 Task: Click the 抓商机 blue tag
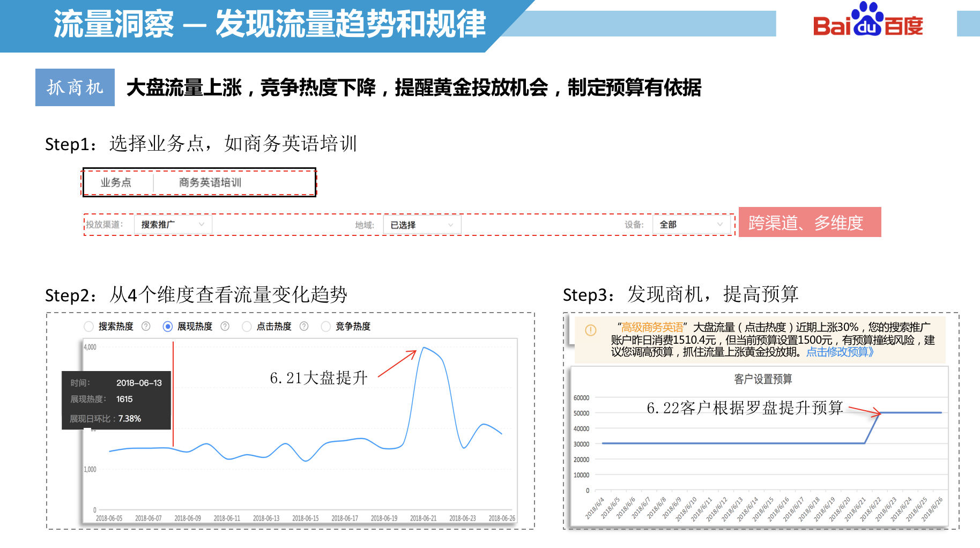(x=75, y=87)
